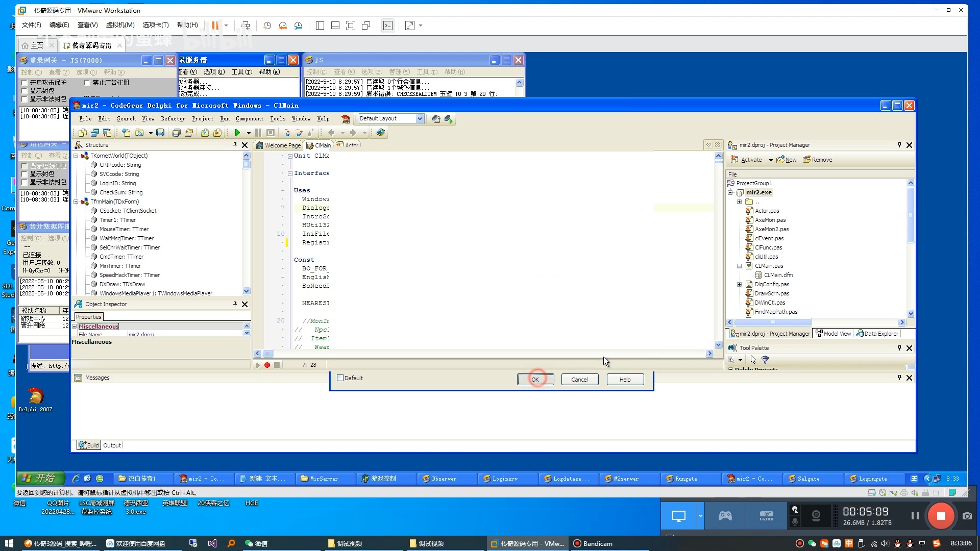Open the Default Layout combo box
This screenshot has width=980, height=551.
[420, 119]
